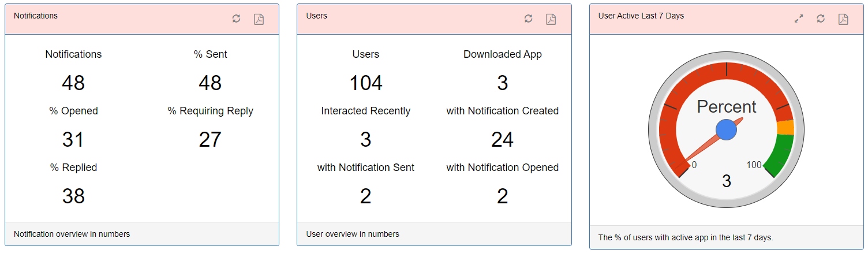Click the % Opened value 31
The image size is (868, 253).
point(73,140)
